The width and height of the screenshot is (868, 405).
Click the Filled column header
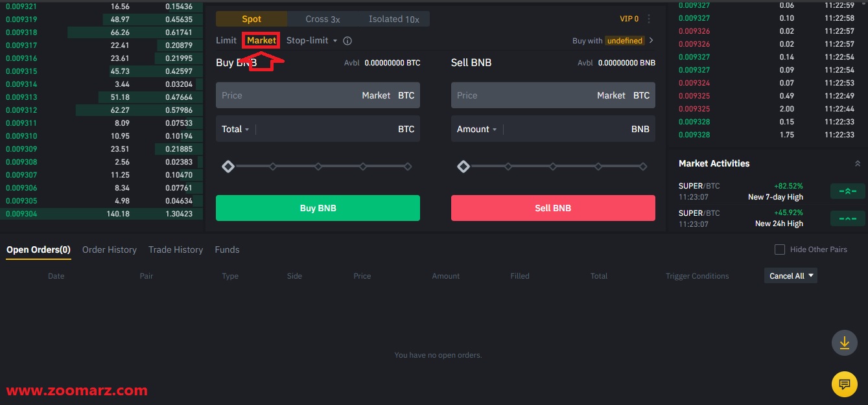coord(520,276)
